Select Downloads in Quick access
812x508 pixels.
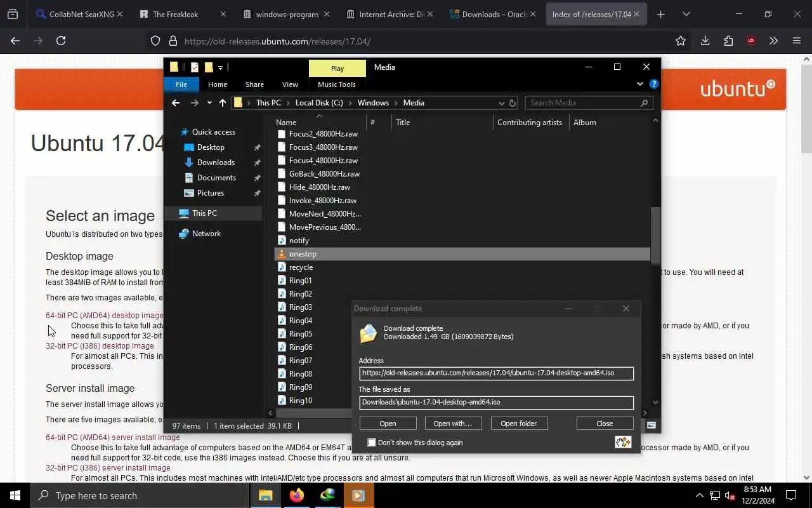[216, 163]
